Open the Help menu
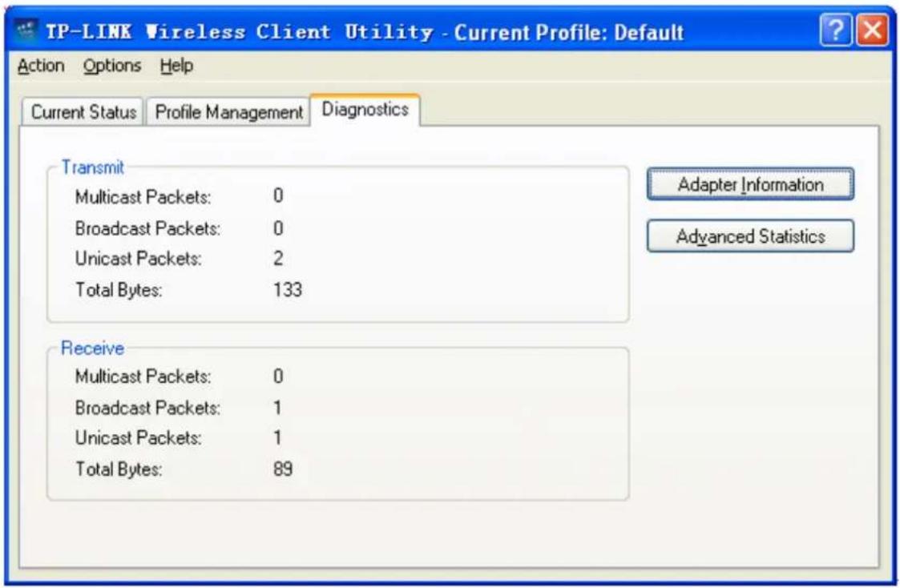This screenshot has height=588, width=900. [x=176, y=66]
